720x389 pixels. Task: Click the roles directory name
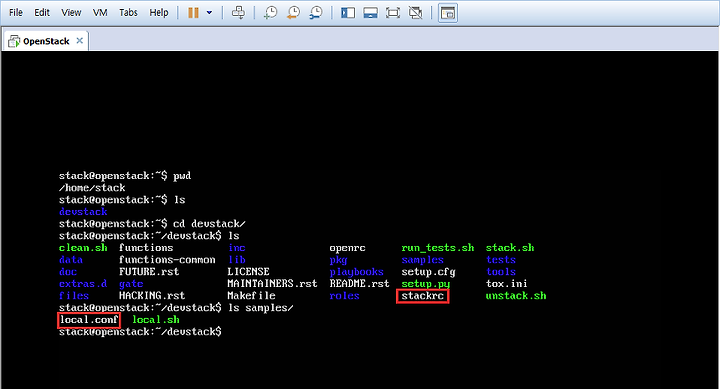tap(344, 296)
